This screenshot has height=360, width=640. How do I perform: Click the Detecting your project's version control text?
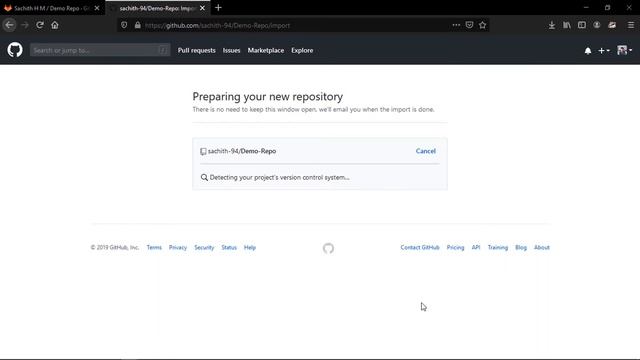click(x=280, y=178)
